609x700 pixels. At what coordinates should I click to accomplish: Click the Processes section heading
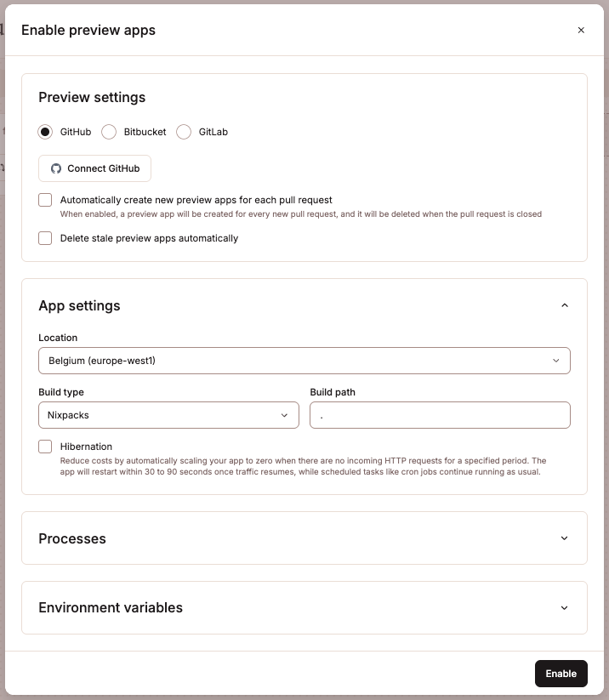click(72, 538)
